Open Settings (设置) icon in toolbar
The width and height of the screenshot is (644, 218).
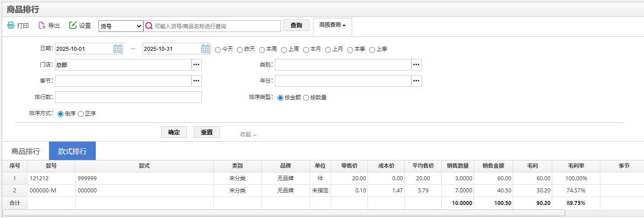click(73, 26)
